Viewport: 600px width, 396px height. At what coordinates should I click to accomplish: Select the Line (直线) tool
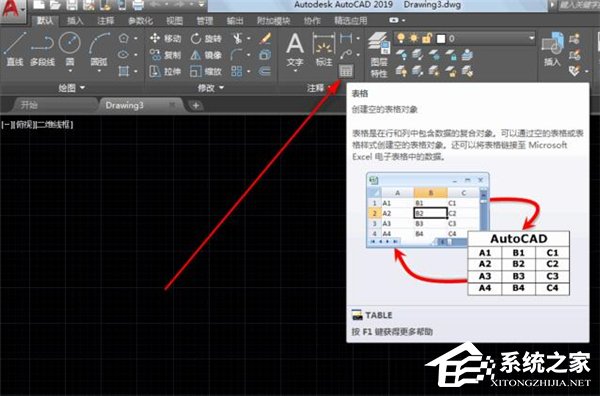coord(15,49)
